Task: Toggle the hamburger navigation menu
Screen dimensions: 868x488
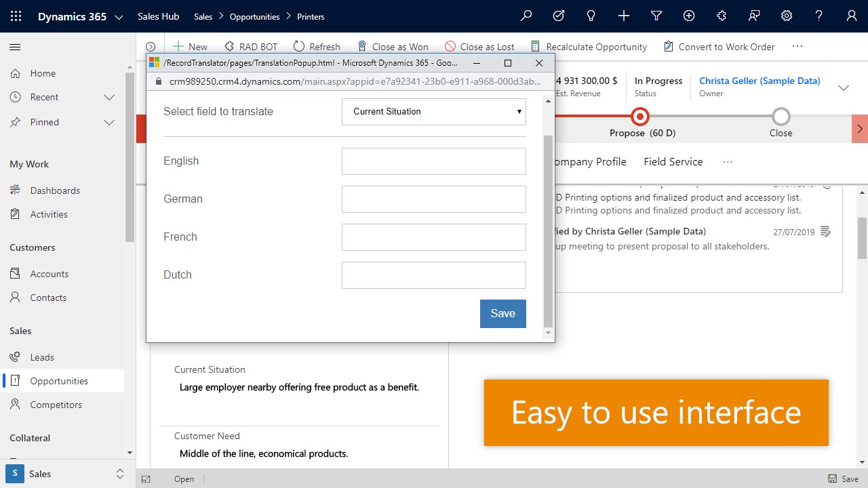Action: [x=15, y=47]
